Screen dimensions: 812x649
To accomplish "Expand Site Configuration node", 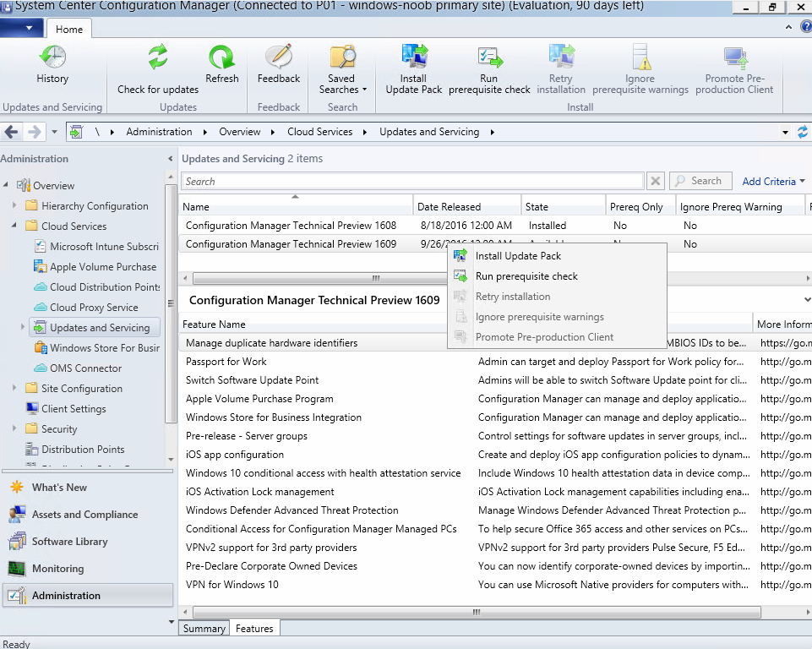I will (x=14, y=388).
